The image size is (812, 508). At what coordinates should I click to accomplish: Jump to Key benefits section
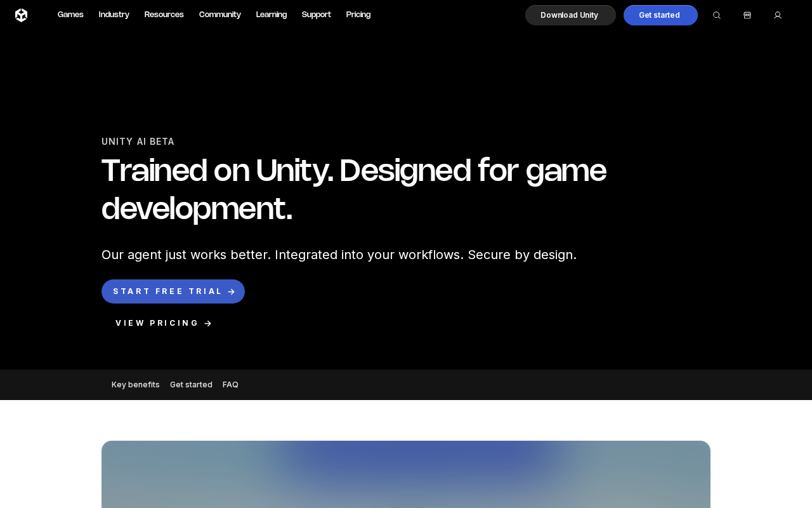click(x=136, y=385)
